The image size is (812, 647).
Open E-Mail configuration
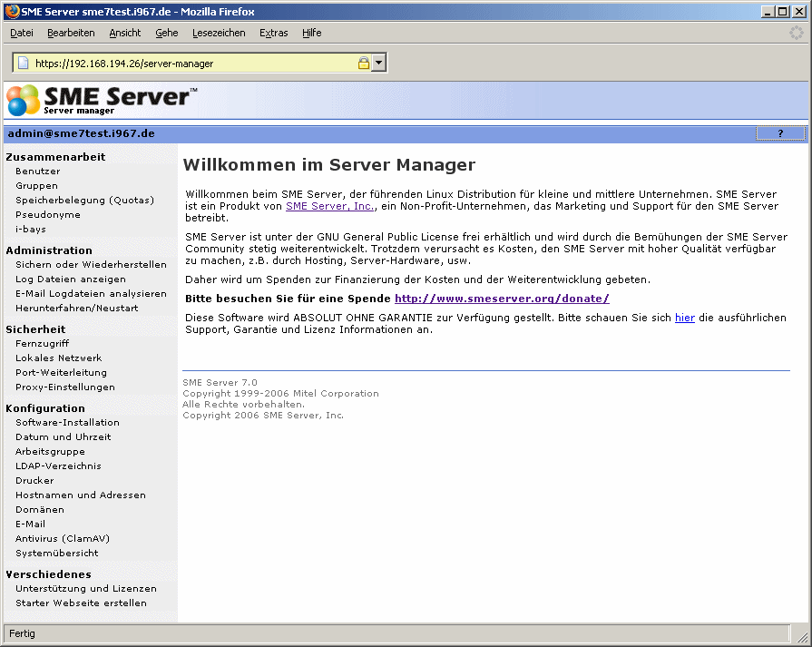click(31, 524)
